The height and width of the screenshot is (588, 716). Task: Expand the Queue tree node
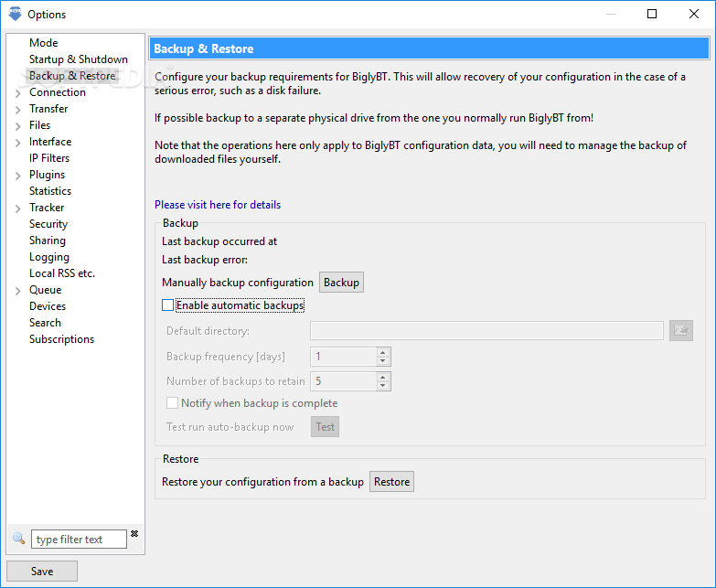tap(17, 291)
